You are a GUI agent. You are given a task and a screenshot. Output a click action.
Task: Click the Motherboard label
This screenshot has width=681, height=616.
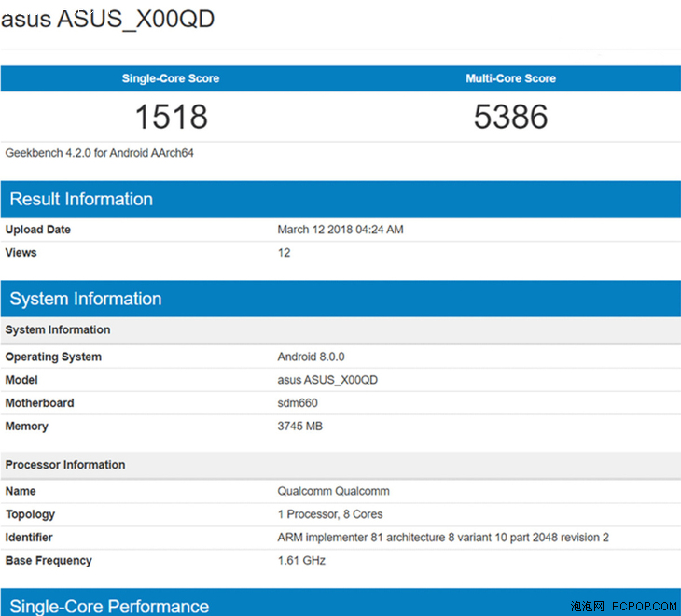click(39, 403)
